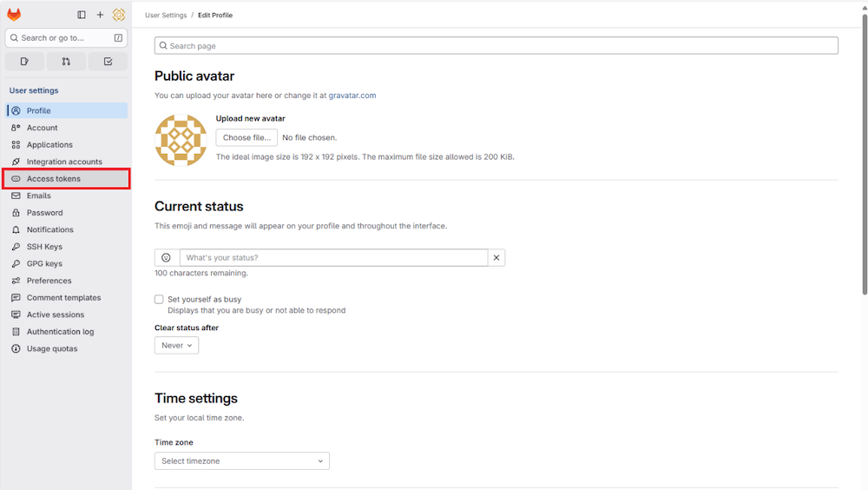The image size is (868, 490).
Task: Open the To-Do list checkmark icon
Action: (108, 62)
